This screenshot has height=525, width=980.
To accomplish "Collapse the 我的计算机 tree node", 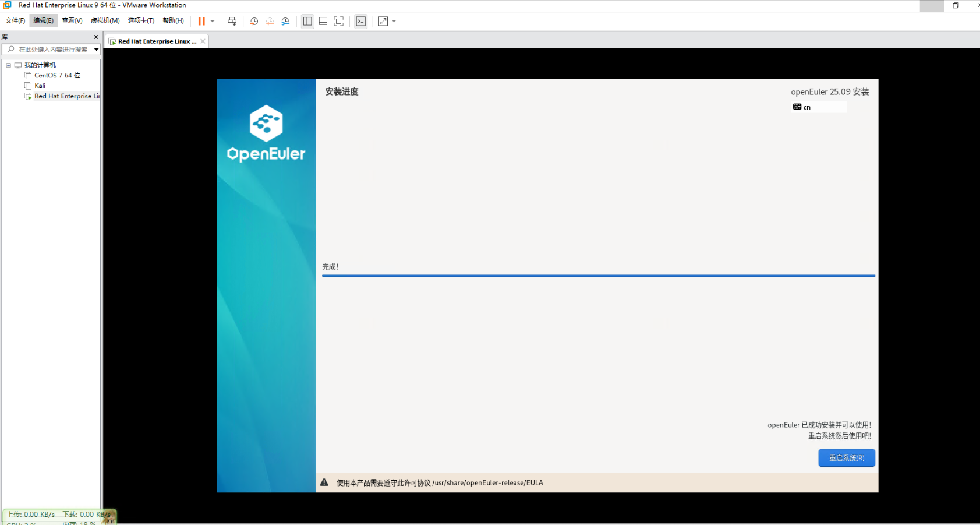I will pyautogui.click(x=8, y=65).
